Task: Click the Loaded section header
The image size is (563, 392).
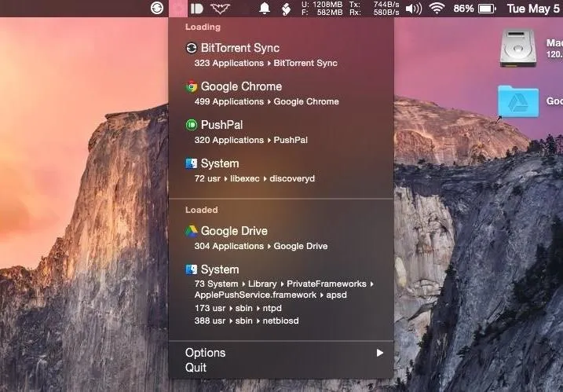Action: point(202,210)
